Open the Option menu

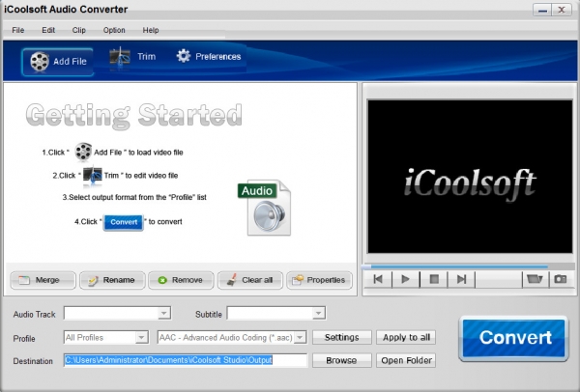coord(114,30)
